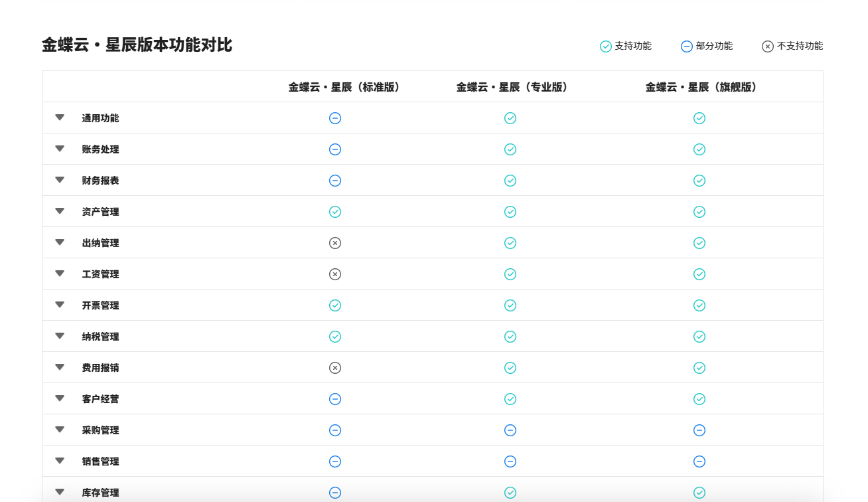868x502 pixels.
Task: Click the cross icon beside 费用报销 standard edition
Action: click(x=335, y=367)
